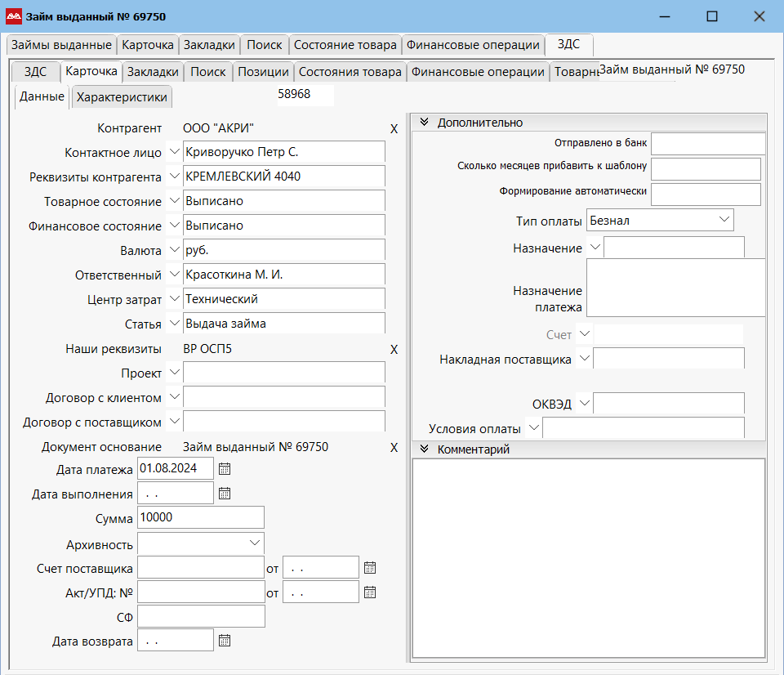The width and height of the screenshot is (784, 675).
Task: Collapse the Дополнительно section
Action: click(x=424, y=122)
